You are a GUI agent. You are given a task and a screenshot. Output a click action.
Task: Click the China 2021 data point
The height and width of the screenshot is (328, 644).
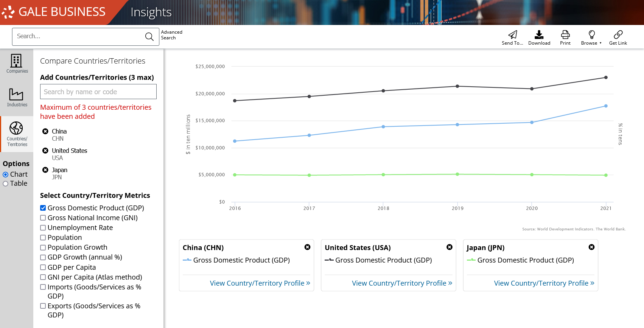606,106
